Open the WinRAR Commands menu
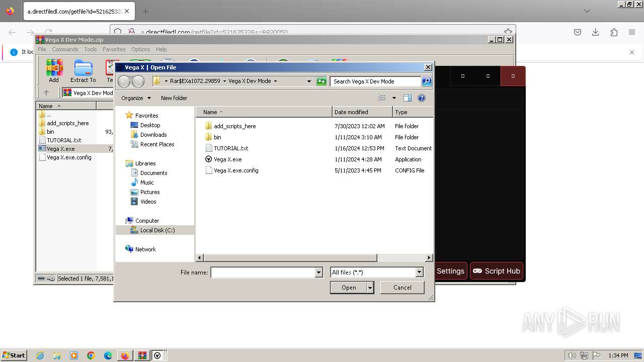The width and height of the screenshot is (644, 362). tap(65, 49)
